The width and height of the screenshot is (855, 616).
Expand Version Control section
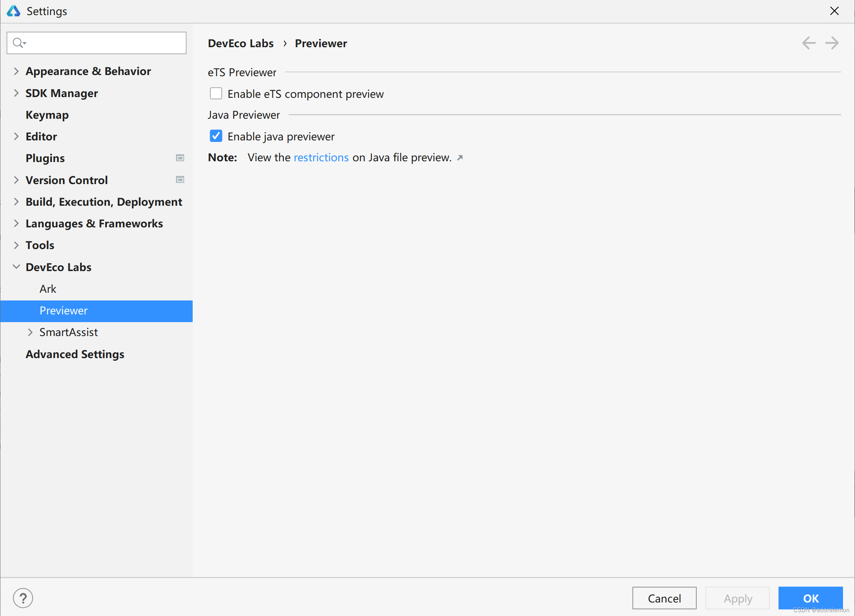16,180
